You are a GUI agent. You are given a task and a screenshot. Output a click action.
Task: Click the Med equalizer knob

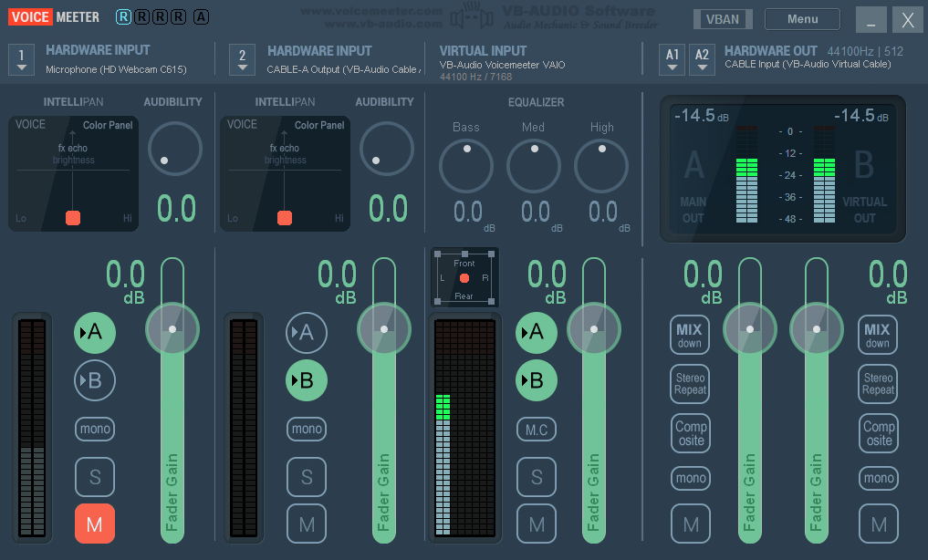click(533, 166)
